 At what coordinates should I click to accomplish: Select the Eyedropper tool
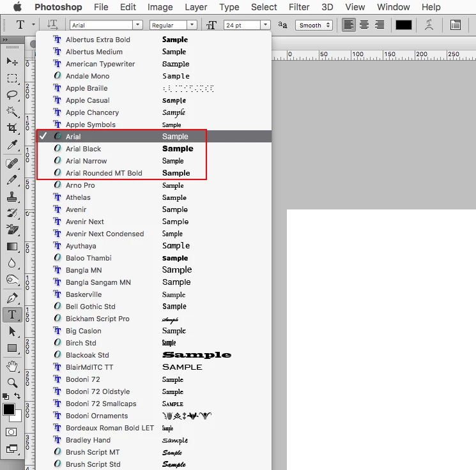pyautogui.click(x=12, y=145)
